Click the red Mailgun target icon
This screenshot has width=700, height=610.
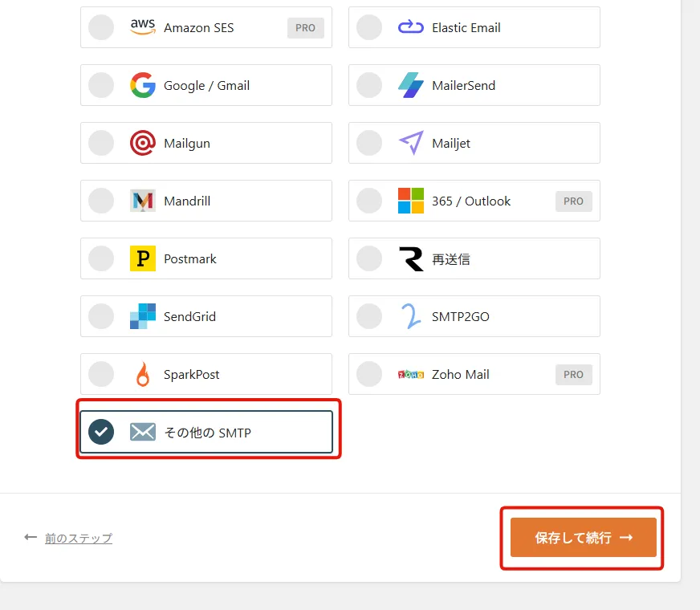coord(143,143)
